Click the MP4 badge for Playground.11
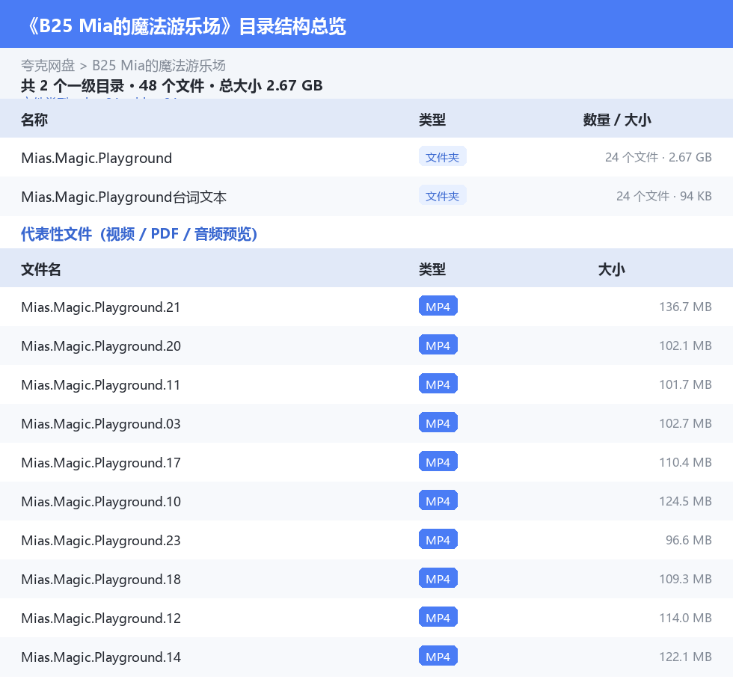 438,384
